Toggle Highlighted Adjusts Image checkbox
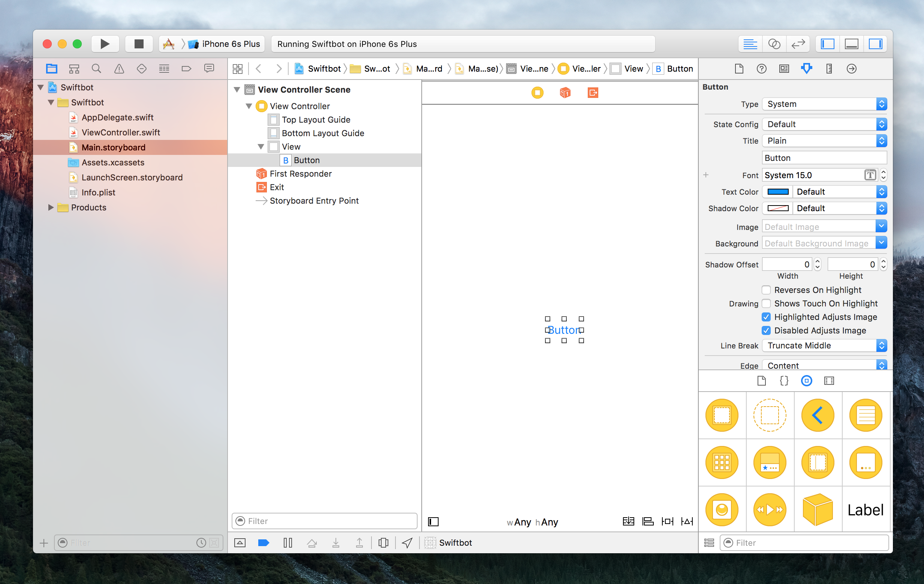Screen dimensions: 924x584 coord(766,316)
